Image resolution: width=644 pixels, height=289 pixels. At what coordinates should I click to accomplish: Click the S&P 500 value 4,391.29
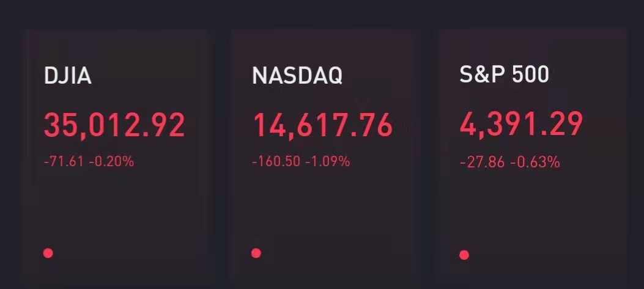[x=521, y=124]
